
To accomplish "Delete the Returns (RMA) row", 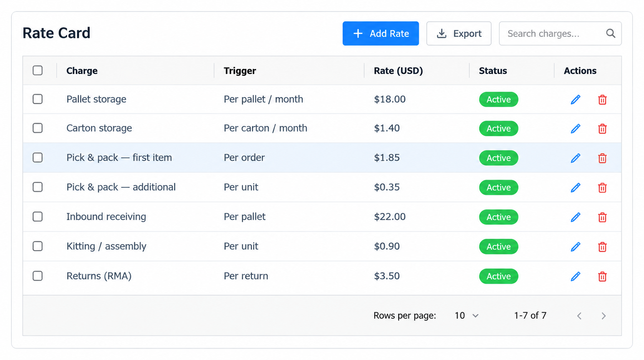I will [602, 276].
